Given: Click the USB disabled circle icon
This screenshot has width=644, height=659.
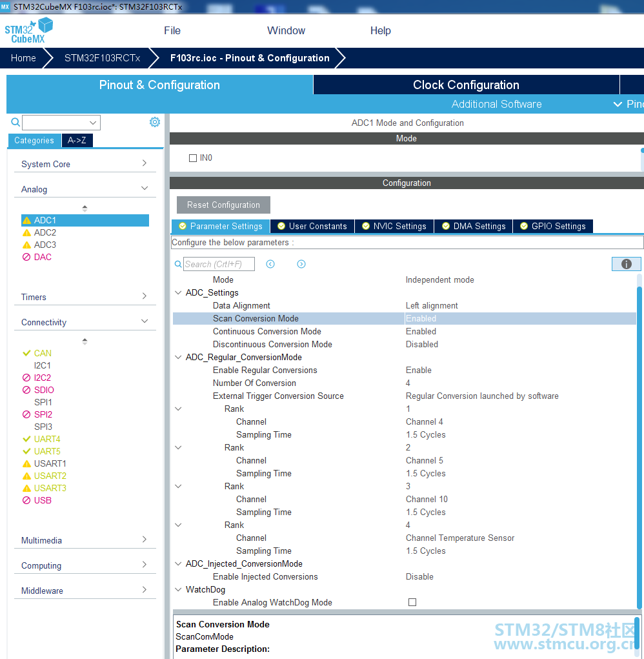Looking at the screenshot, I should click(x=26, y=500).
